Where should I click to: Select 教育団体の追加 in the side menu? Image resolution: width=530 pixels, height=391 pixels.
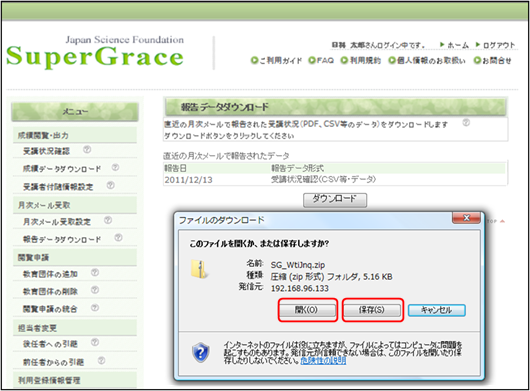point(50,274)
